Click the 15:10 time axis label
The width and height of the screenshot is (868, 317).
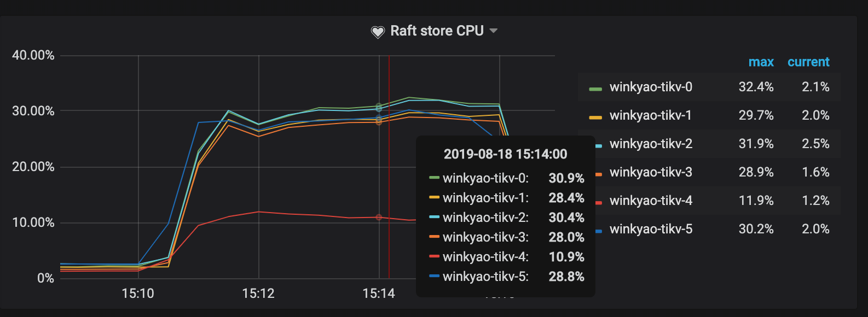(138, 294)
